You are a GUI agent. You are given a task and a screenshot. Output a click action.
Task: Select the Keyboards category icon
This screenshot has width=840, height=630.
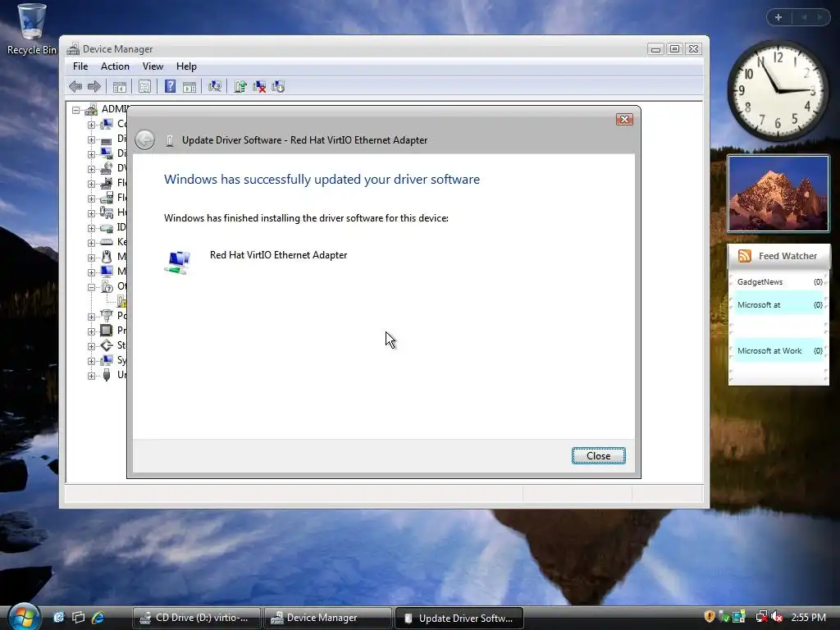coord(107,242)
